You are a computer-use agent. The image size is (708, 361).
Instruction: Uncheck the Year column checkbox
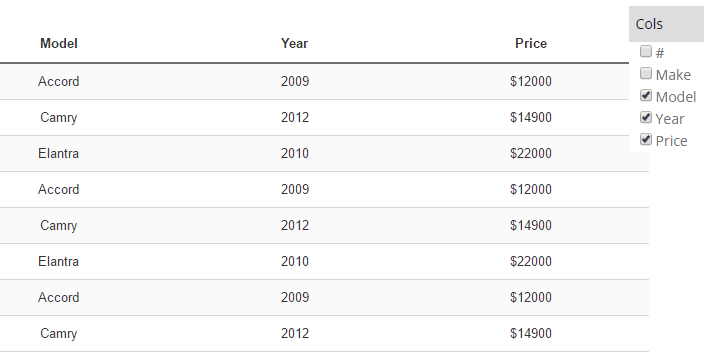point(646,117)
